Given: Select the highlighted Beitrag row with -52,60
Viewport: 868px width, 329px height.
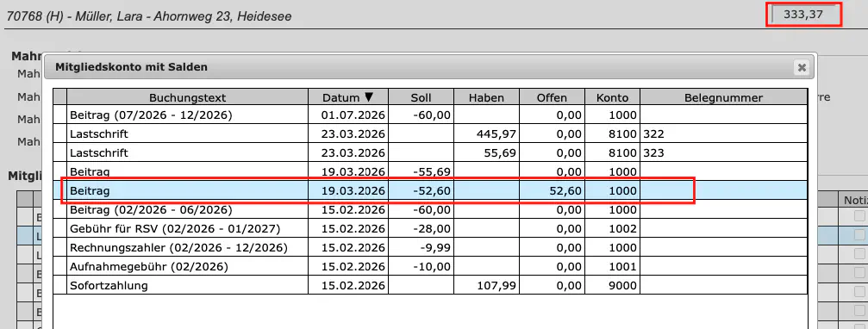Looking at the screenshot, I should coord(429,190).
